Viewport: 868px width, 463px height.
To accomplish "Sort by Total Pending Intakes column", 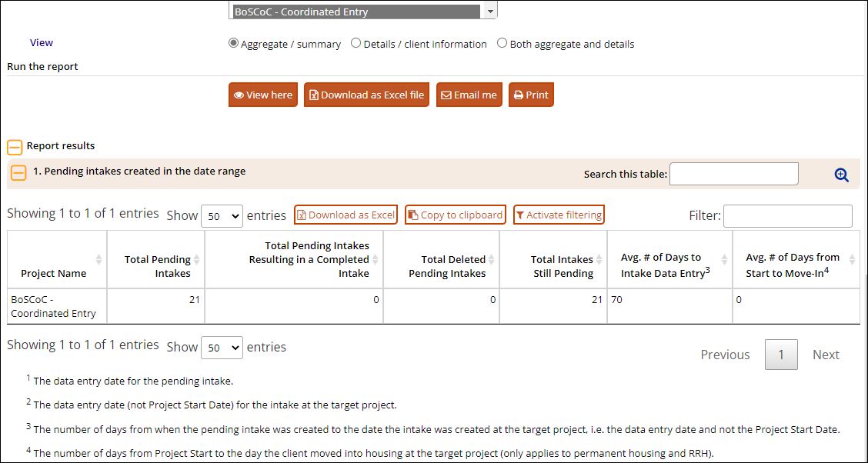I will 196,259.
